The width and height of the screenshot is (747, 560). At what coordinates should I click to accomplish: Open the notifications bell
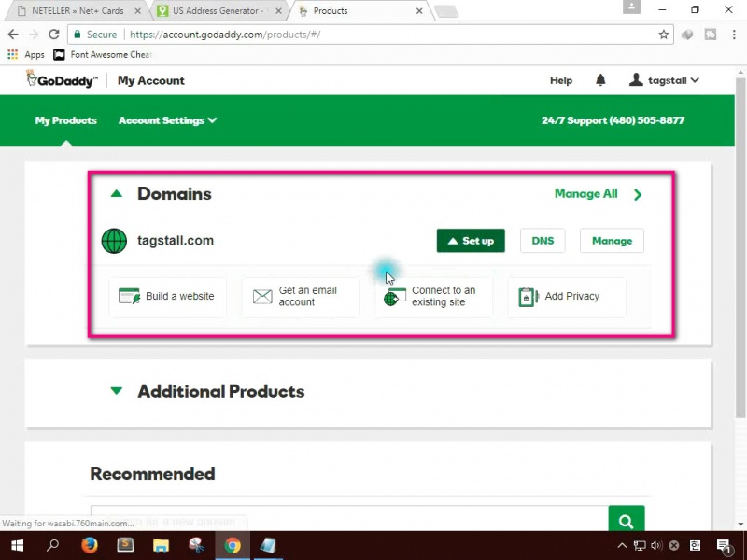(x=600, y=80)
